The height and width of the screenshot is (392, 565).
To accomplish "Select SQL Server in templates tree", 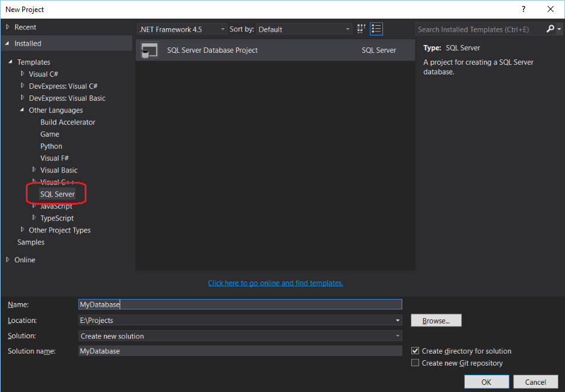I will [x=57, y=194].
